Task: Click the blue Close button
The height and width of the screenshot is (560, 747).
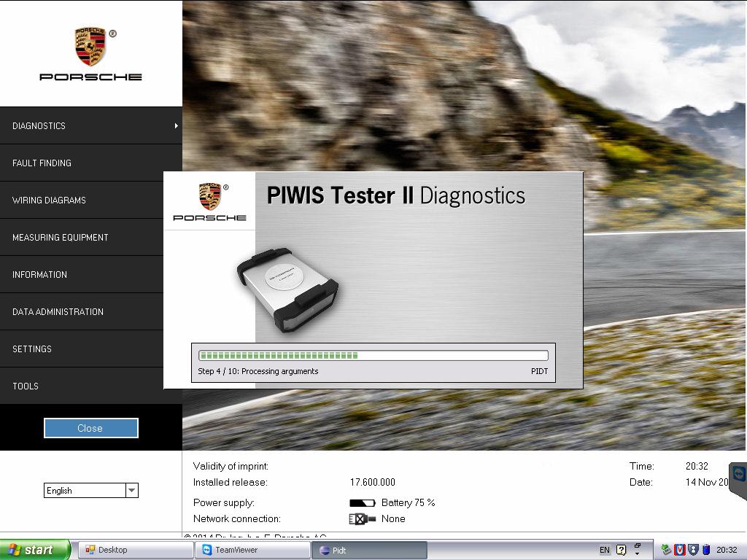Action: point(91,428)
